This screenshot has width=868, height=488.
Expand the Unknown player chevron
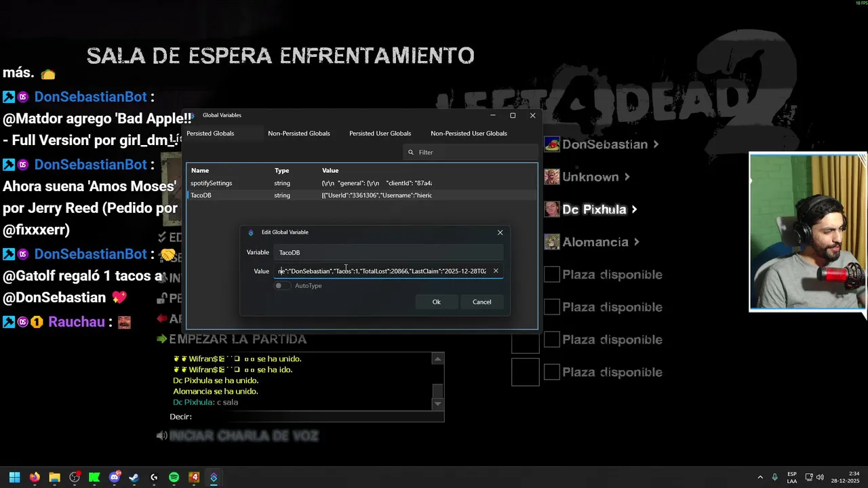point(627,177)
